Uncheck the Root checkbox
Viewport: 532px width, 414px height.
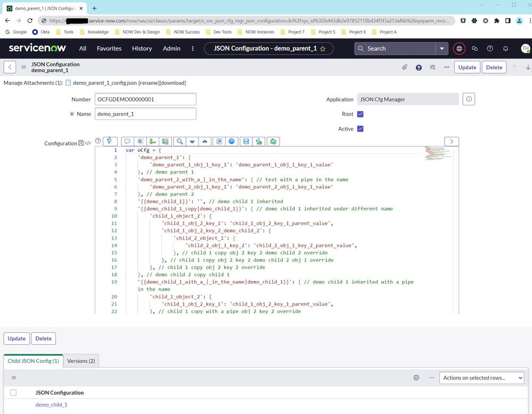point(361,114)
